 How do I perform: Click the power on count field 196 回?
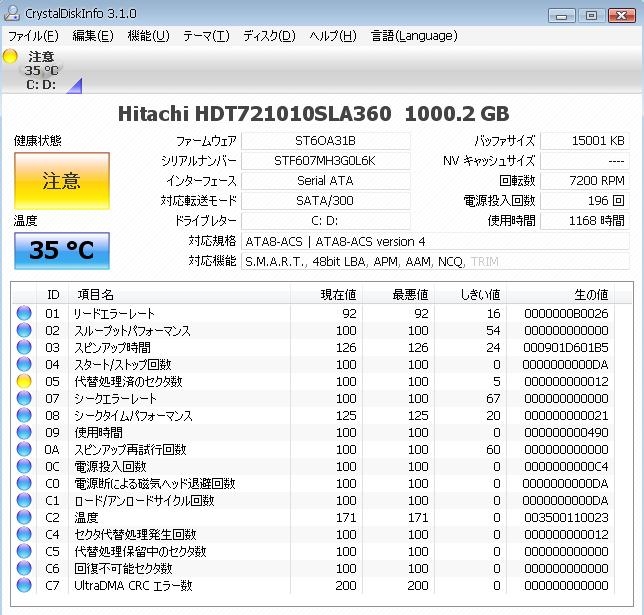pyautogui.click(x=585, y=200)
